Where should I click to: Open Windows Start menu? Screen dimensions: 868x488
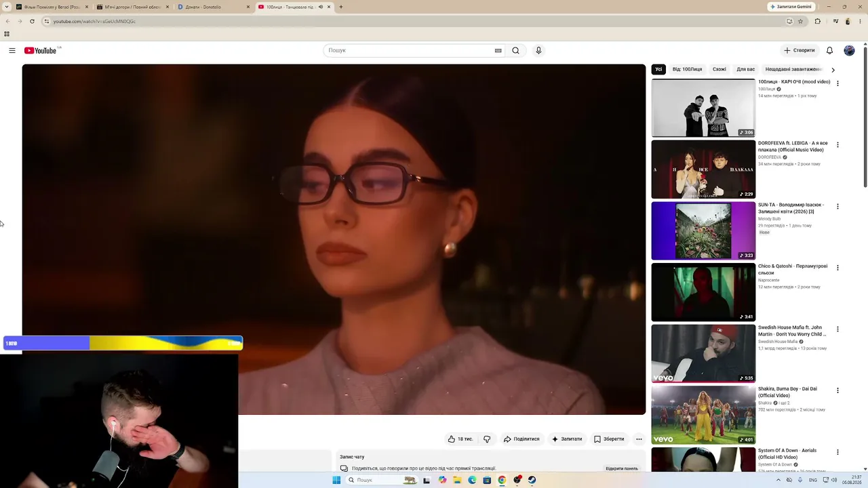click(x=336, y=480)
